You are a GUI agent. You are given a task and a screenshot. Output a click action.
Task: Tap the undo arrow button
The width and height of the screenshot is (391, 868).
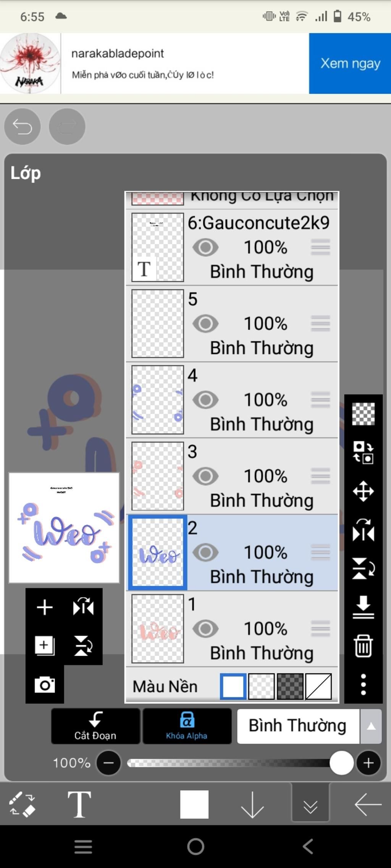(22, 126)
